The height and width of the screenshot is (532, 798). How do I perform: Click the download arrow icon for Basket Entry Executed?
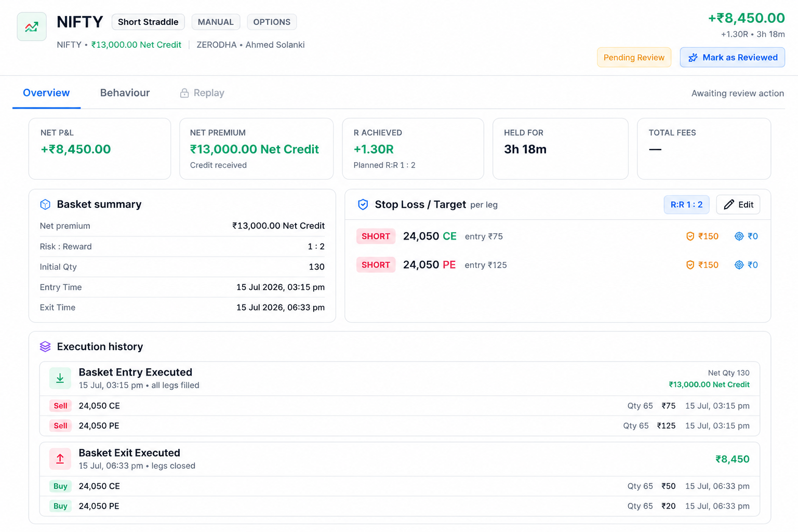coord(60,378)
